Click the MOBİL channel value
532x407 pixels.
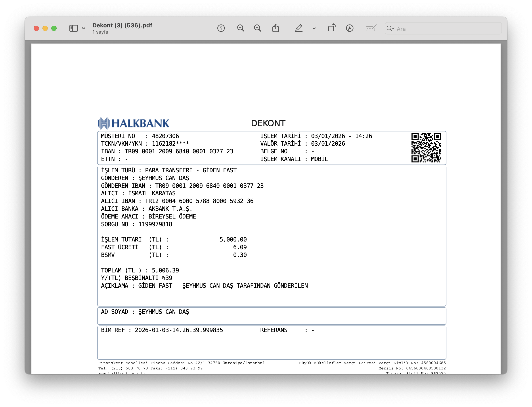tap(320, 159)
